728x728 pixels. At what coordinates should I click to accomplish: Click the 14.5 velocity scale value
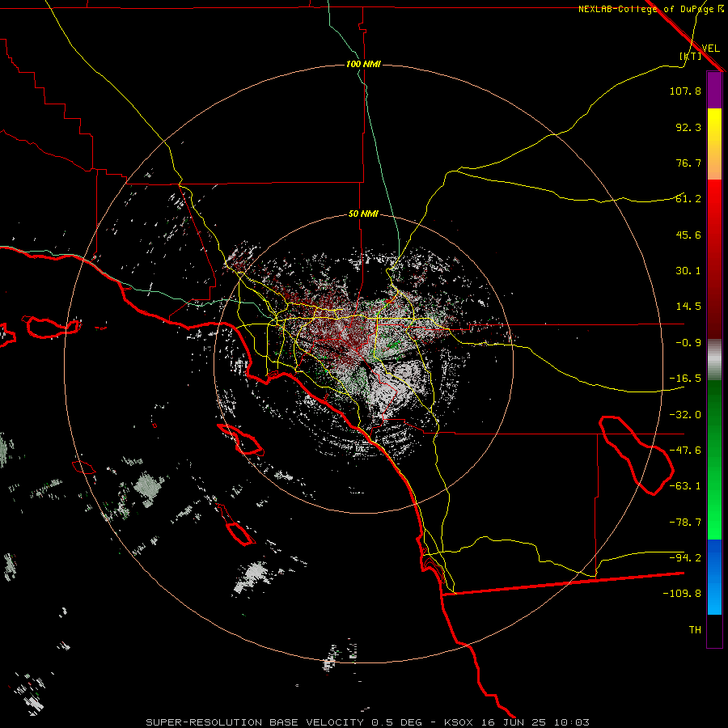(x=688, y=307)
